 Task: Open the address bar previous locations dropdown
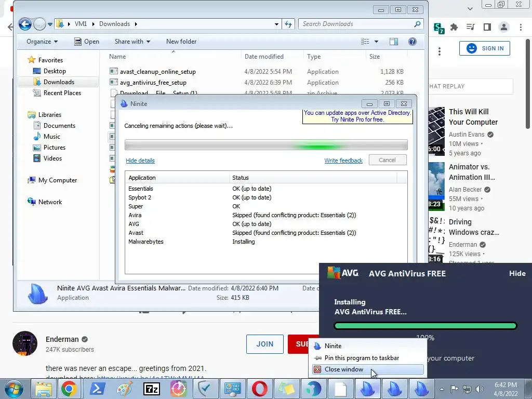(276, 24)
